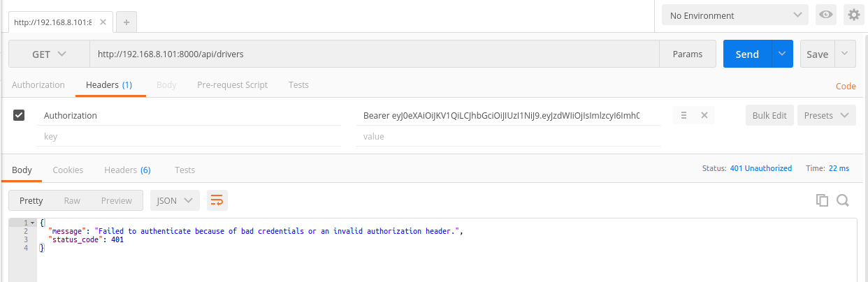This screenshot has width=868, height=282.
Task: Click the Bulk Edit button
Action: point(769,115)
